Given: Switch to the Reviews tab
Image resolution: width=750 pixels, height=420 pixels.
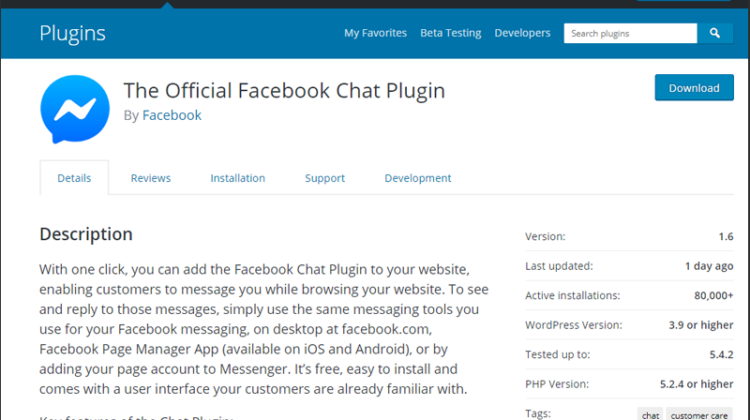Looking at the screenshot, I should [x=150, y=178].
